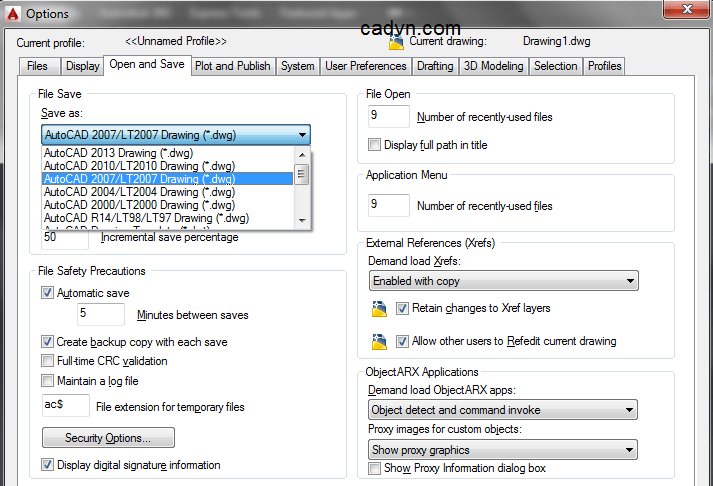The height and width of the screenshot is (486, 713).
Task: Go to the System tab
Action: [x=297, y=66]
